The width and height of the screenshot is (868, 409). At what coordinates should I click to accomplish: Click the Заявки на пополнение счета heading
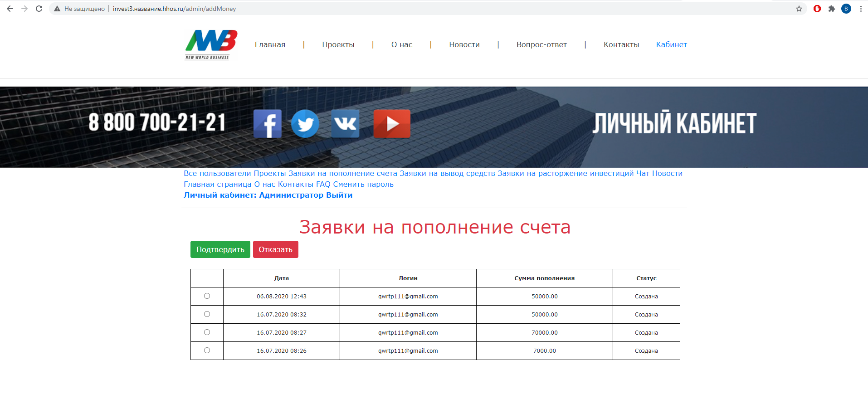point(435,227)
